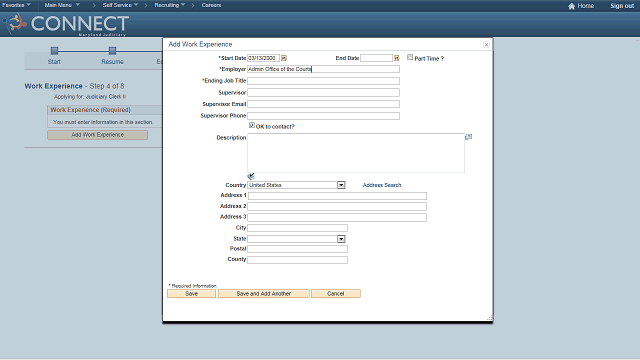Click the End Date field
The height and width of the screenshot is (360, 640).
tap(376, 58)
